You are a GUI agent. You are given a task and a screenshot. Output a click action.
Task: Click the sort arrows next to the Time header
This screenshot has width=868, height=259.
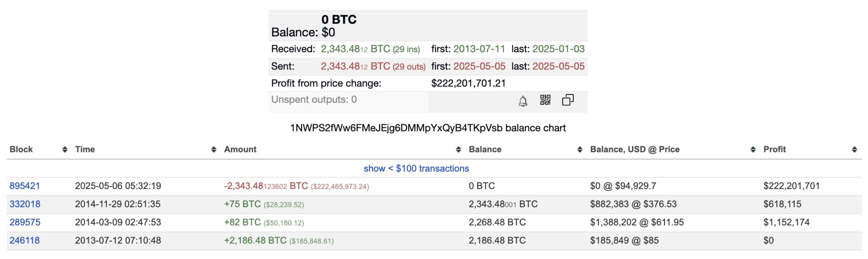[x=214, y=149]
